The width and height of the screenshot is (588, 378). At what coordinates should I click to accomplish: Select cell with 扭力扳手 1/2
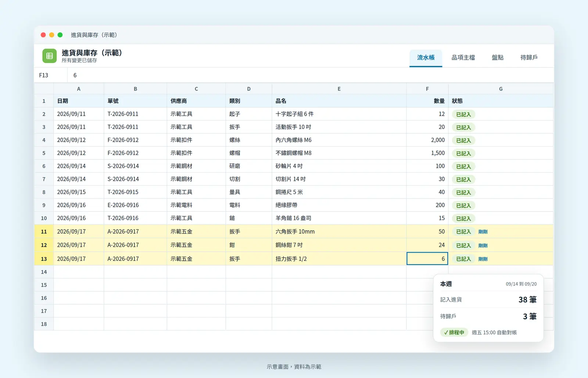pyautogui.click(x=339, y=259)
